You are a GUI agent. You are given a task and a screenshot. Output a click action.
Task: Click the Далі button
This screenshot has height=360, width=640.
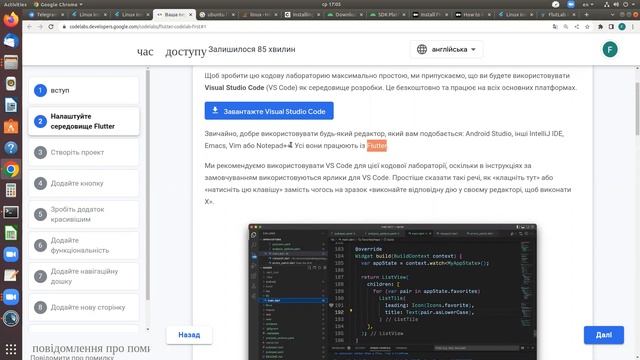(x=604, y=335)
